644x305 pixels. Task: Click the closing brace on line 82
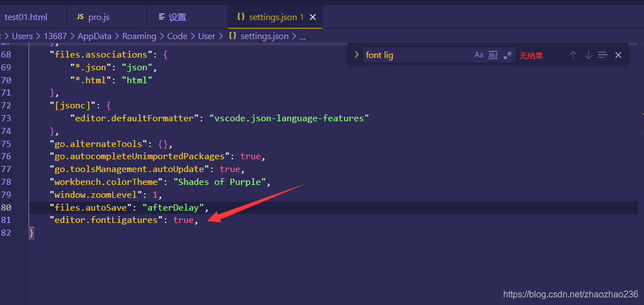(x=32, y=233)
